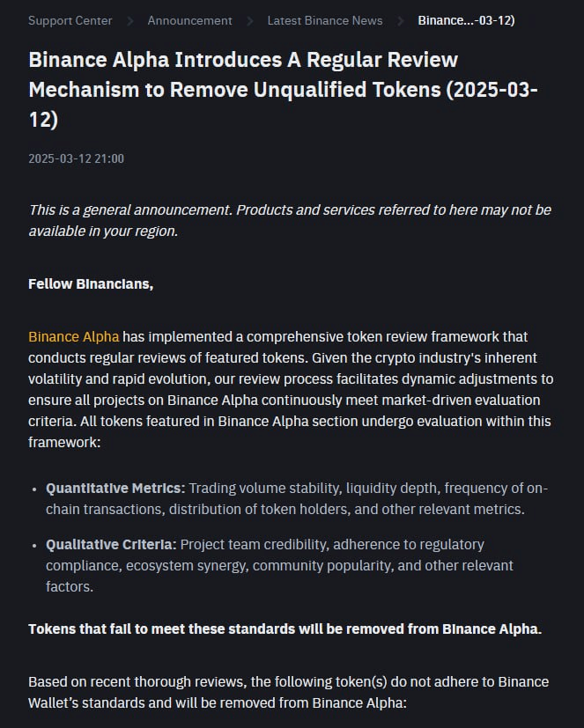Click the Qualitative Criteria bold label
This screenshot has height=728, width=584.
pyautogui.click(x=111, y=544)
